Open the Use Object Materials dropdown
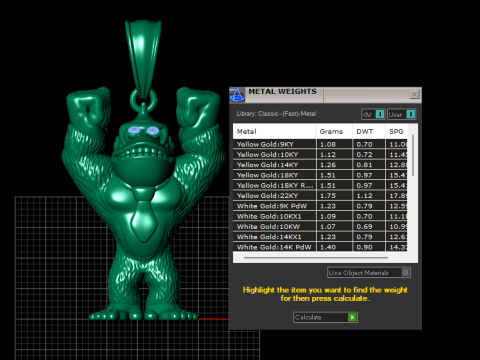 click(369, 273)
